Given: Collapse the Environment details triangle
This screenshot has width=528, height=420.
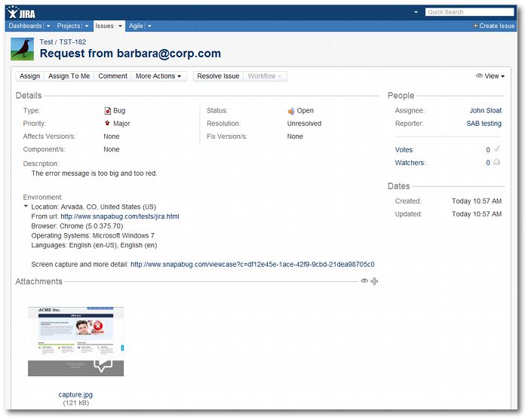Looking at the screenshot, I should pos(26,207).
